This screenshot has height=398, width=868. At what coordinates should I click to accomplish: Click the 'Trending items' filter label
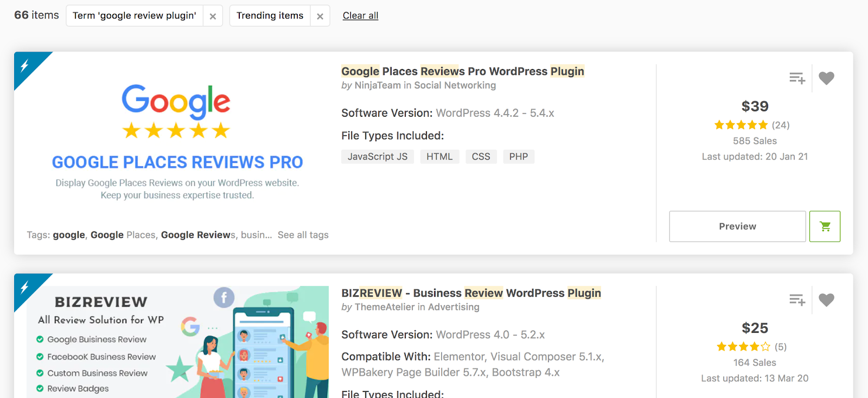click(x=270, y=16)
